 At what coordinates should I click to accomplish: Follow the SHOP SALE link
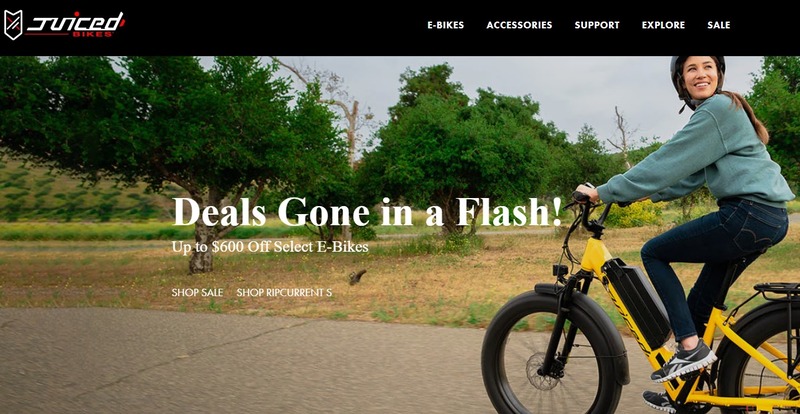pyautogui.click(x=197, y=293)
